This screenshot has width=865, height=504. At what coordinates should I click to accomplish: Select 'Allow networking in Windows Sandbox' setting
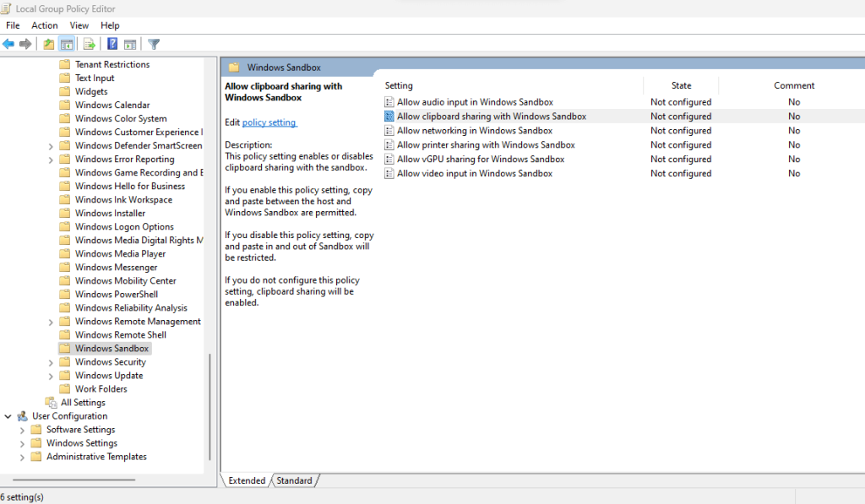[x=475, y=131]
